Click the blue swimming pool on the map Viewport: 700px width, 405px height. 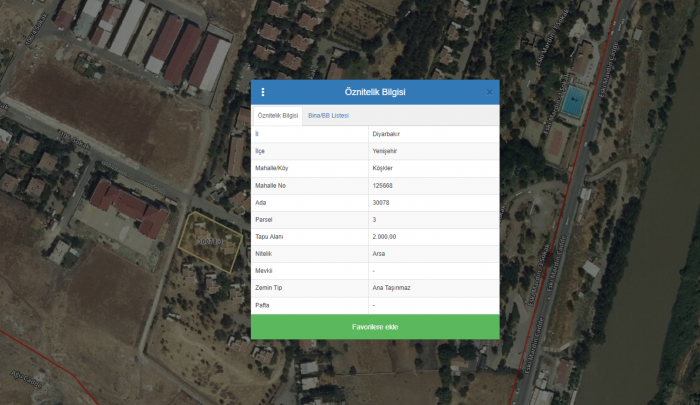point(575,100)
